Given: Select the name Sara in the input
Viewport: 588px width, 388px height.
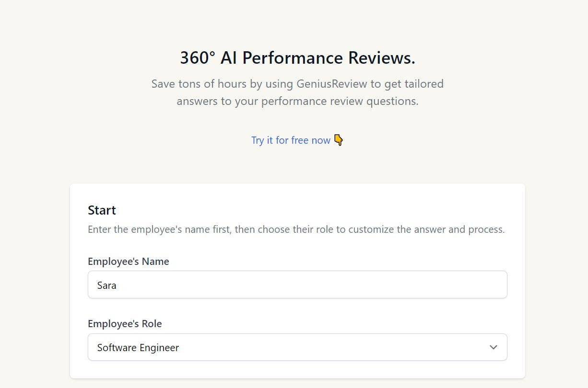Looking at the screenshot, I should pos(106,285).
